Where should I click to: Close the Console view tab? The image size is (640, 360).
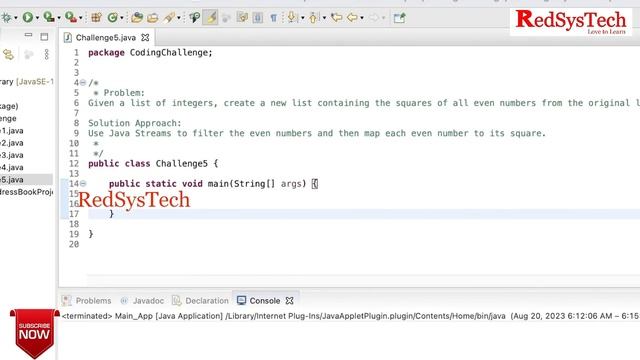(x=289, y=301)
